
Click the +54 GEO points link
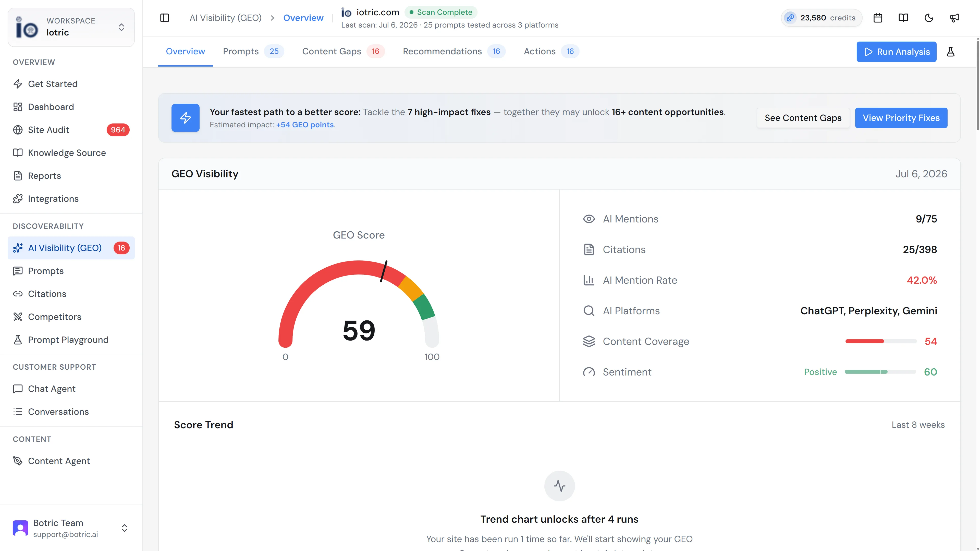305,125
